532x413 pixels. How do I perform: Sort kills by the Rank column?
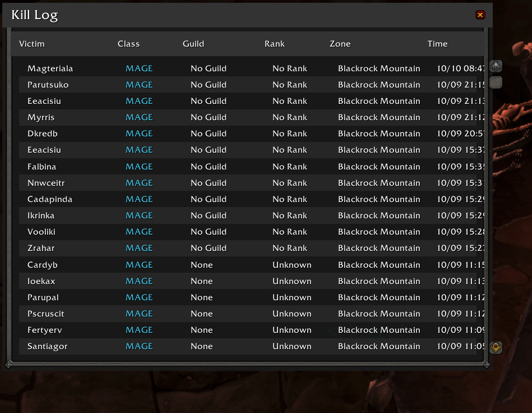(x=275, y=43)
